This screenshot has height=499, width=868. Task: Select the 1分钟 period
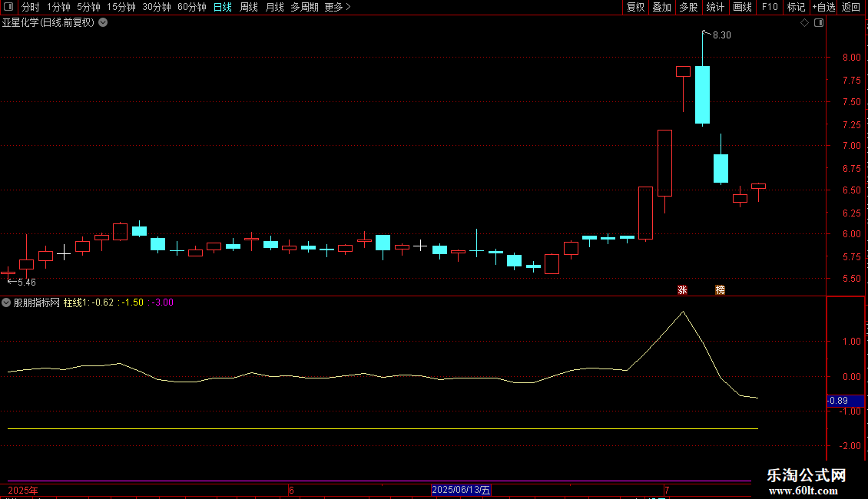point(58,7)
